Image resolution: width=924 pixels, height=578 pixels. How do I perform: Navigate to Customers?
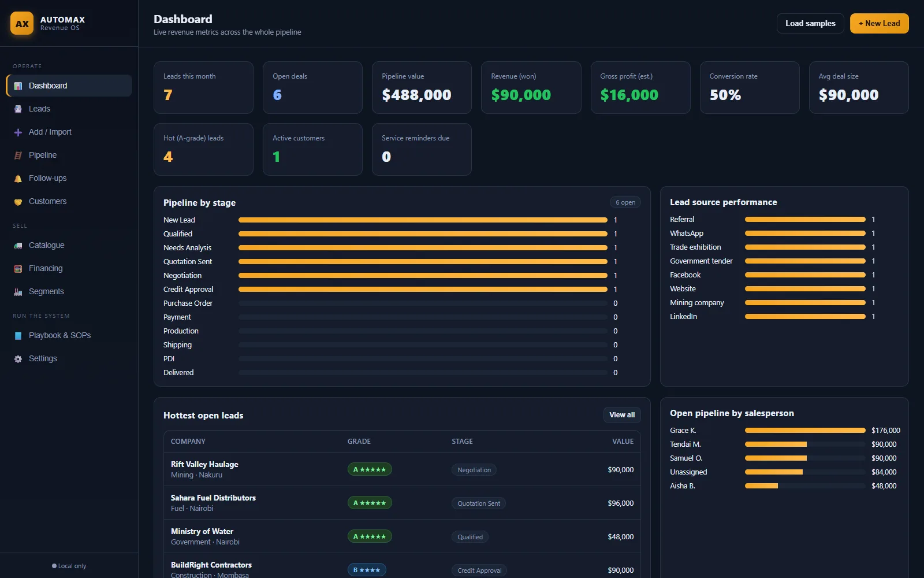(69, 201)
